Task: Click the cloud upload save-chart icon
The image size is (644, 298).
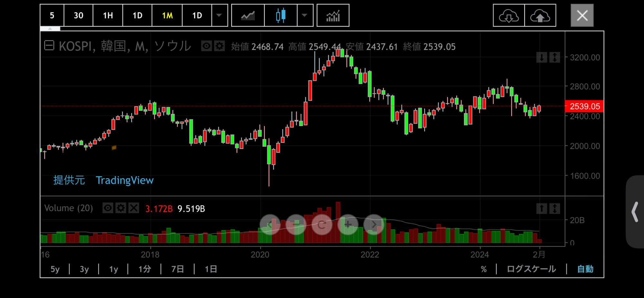Action: tap(540, 15)
